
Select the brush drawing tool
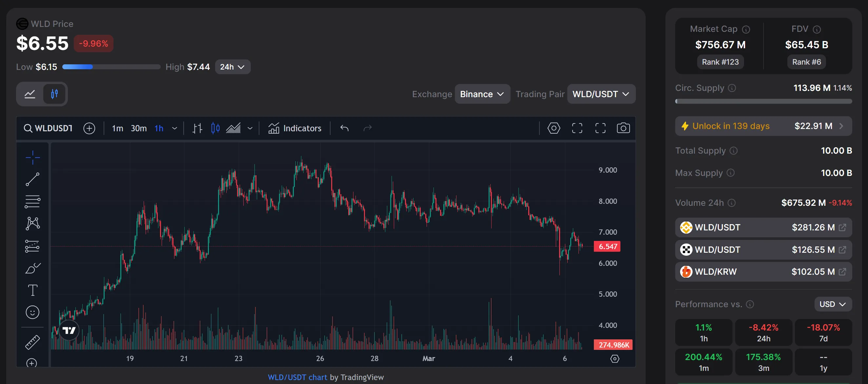(33, 268)
